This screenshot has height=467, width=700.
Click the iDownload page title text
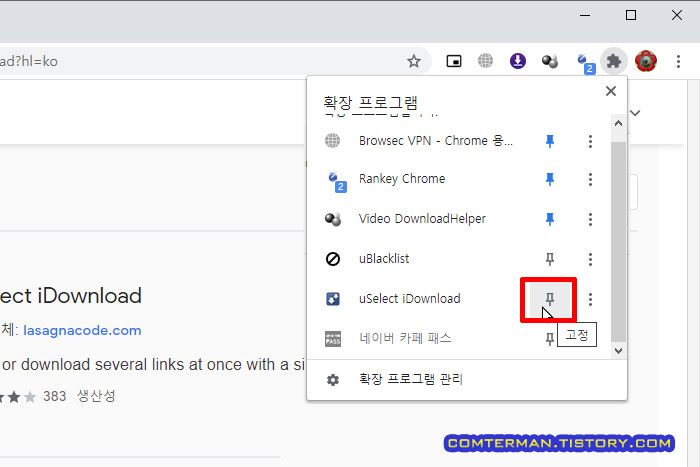(71, 296)
